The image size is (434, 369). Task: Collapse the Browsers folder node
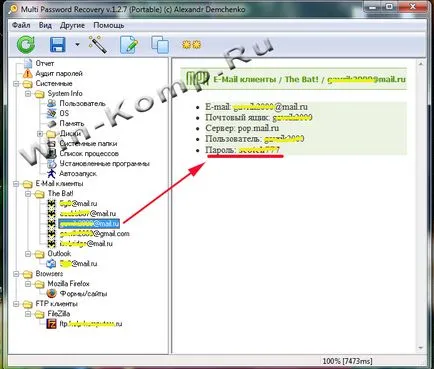[x=16, y=274]
